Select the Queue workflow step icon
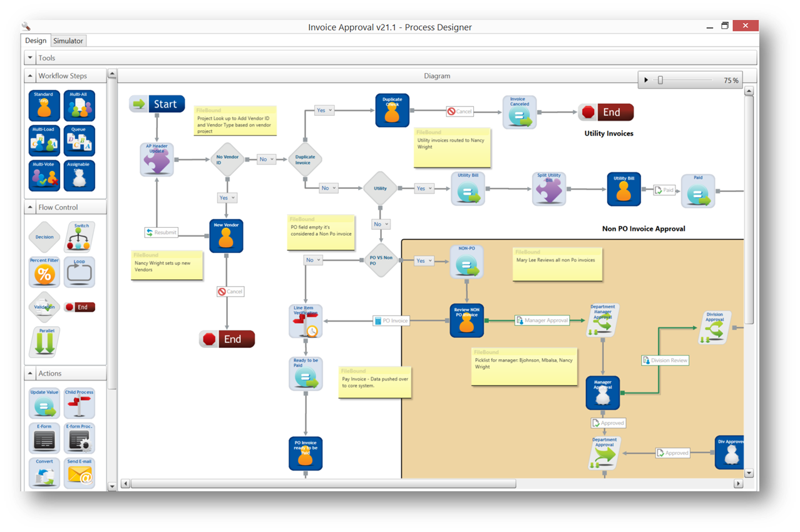Screen dimensions: 800x532 pyautogui.click(x=79, y=141)
